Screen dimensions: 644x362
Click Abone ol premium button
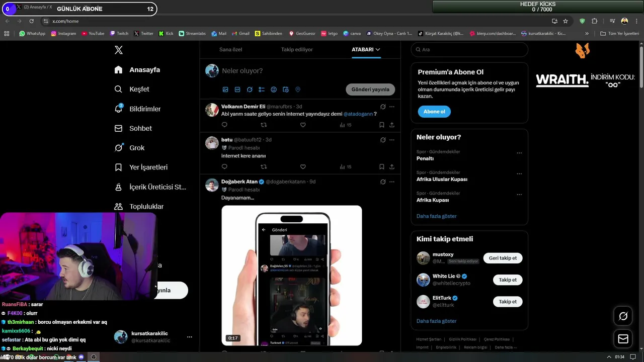coord(434,112)
